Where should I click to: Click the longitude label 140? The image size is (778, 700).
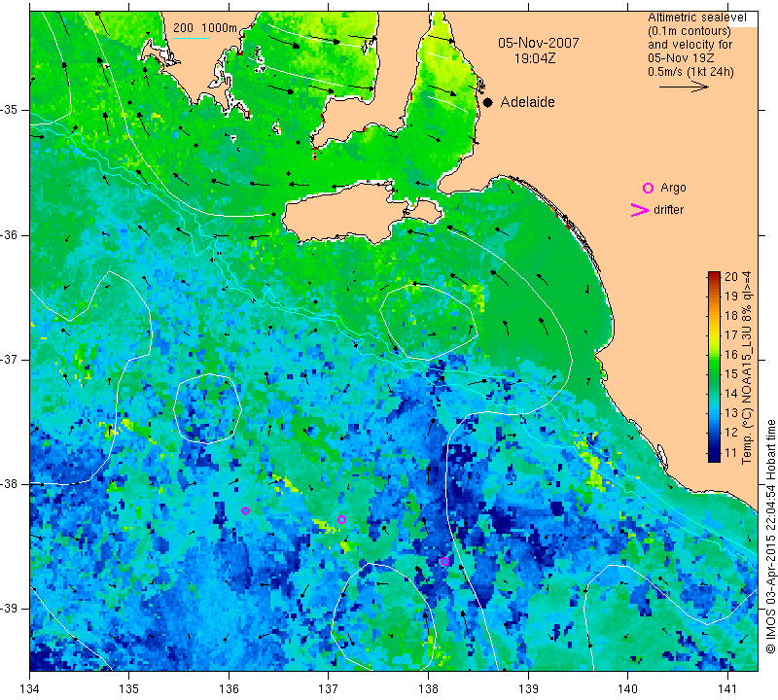[x=627, y=689]
